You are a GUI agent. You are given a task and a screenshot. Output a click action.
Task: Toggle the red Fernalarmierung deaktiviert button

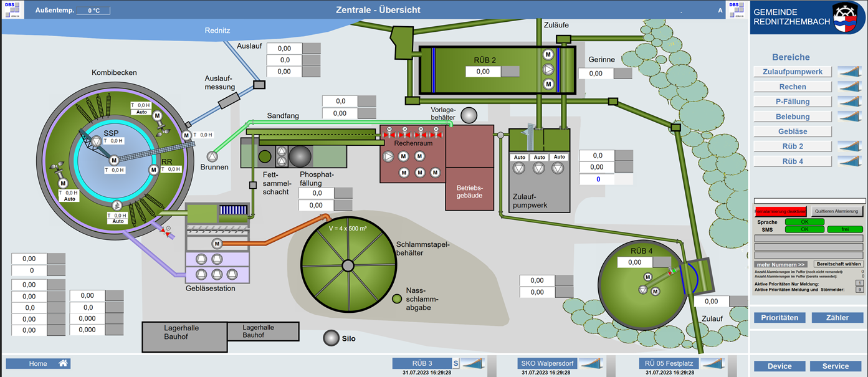[780, 211]
